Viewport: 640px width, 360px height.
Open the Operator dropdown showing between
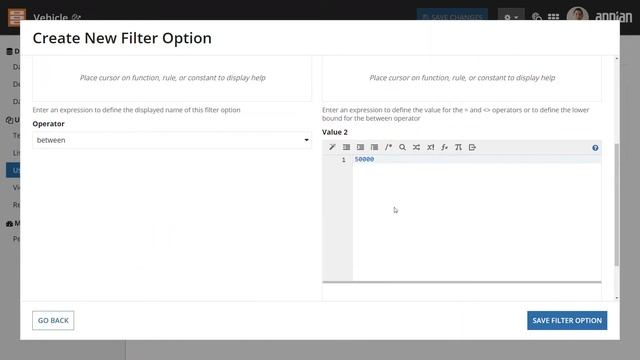(x=172, y=140)
